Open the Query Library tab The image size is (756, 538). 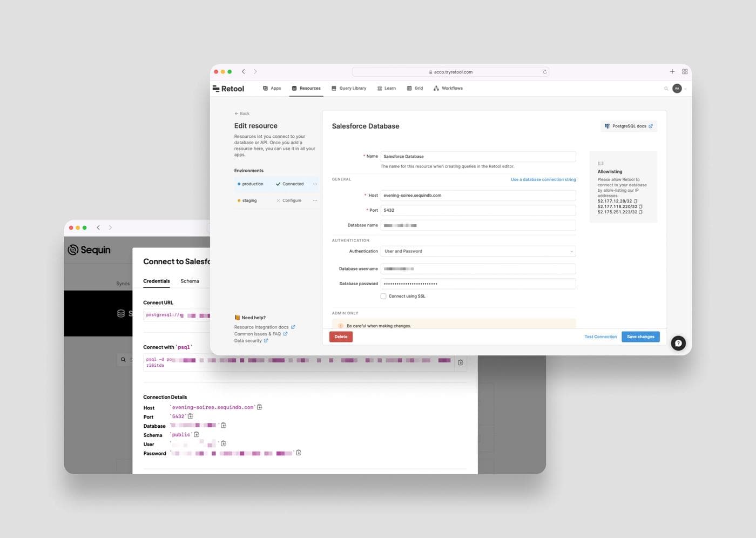(349, 89)
